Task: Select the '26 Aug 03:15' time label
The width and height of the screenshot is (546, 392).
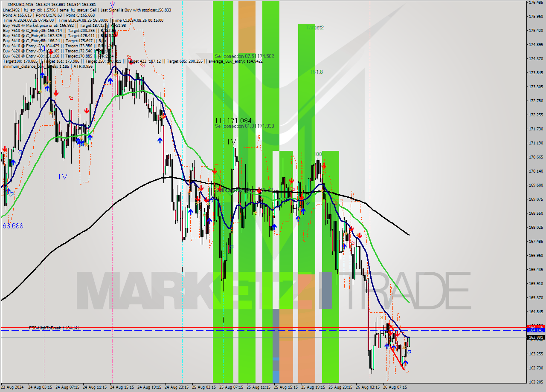Action: (x=368, y=387)
